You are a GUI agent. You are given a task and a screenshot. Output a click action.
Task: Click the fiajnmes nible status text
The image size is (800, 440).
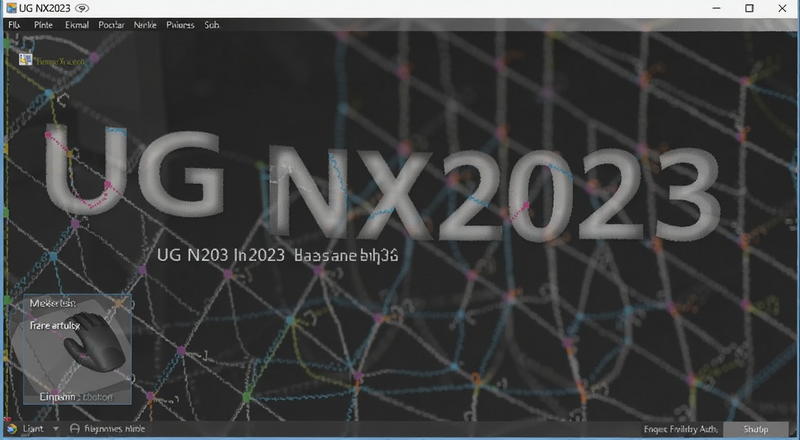115,429
